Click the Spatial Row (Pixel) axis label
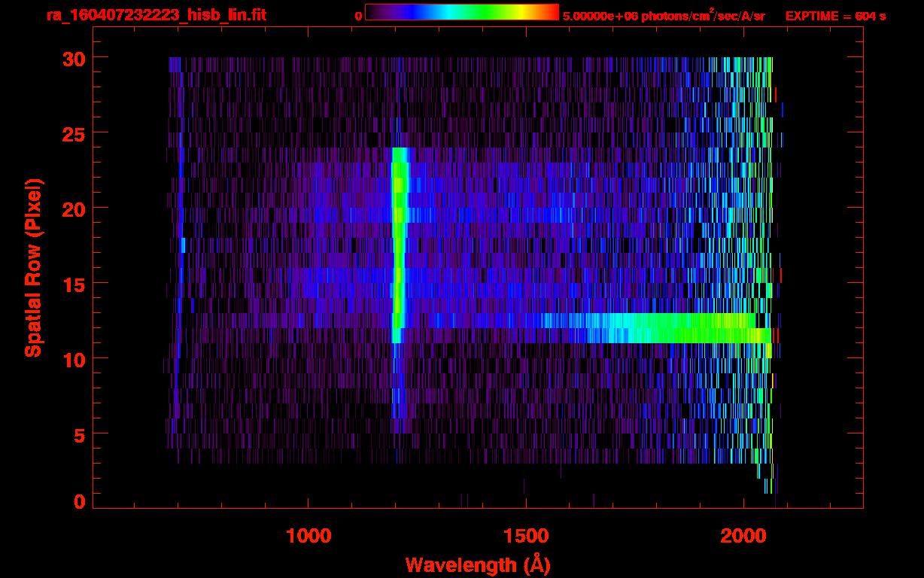This screenshot has height=578, width=924. pos(33,267)
